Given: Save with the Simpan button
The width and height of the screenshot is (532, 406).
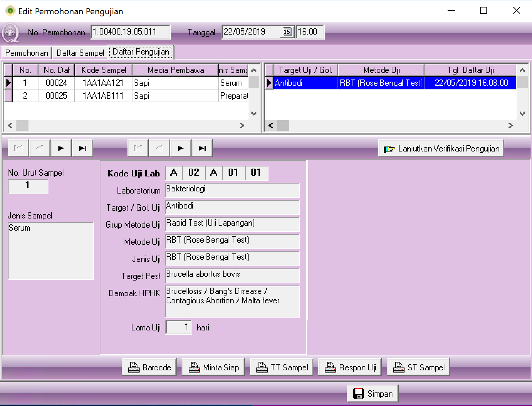Looking at the screenshot, I should [x=372, y=394].
